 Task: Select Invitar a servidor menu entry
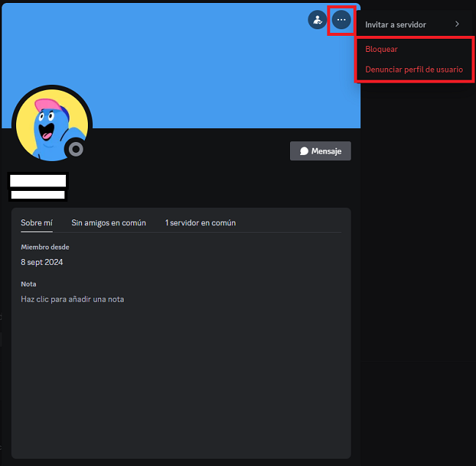tap(395, 24)
